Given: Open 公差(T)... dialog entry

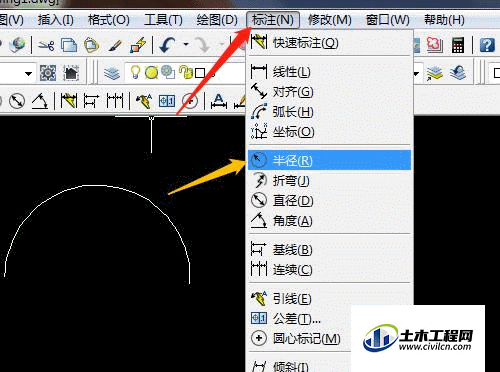Looking at the screenshot, I should (x=300, y=319).
